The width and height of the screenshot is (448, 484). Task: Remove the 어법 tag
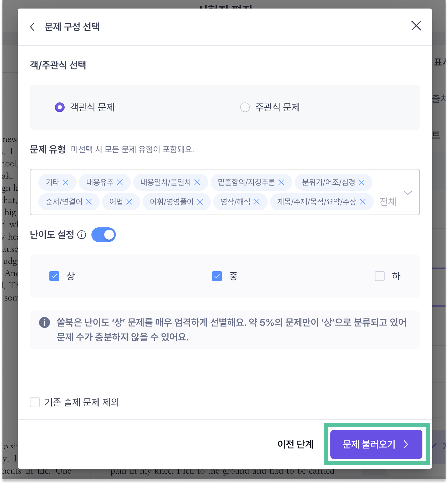point(129,202)
